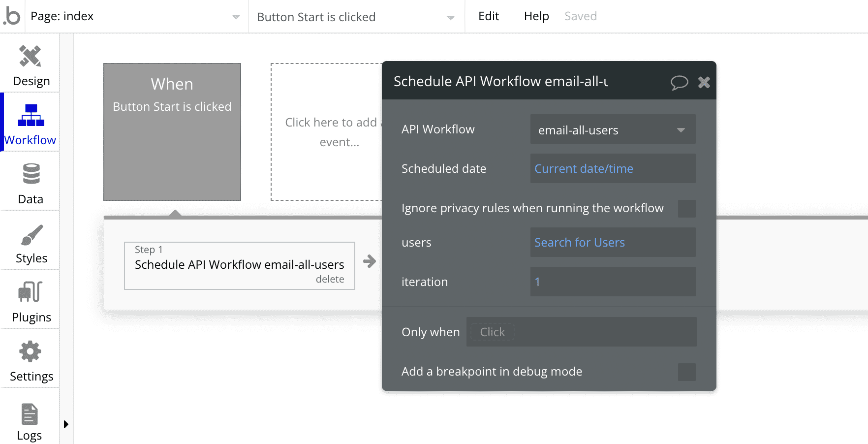Enable add a breakpoint in debug mode
868x444 pixels.
687,372
